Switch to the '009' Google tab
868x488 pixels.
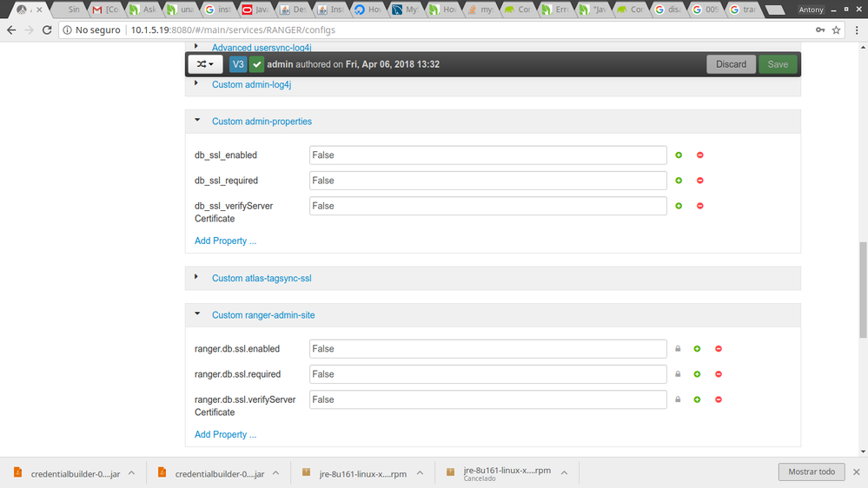(x=706, y=10)
